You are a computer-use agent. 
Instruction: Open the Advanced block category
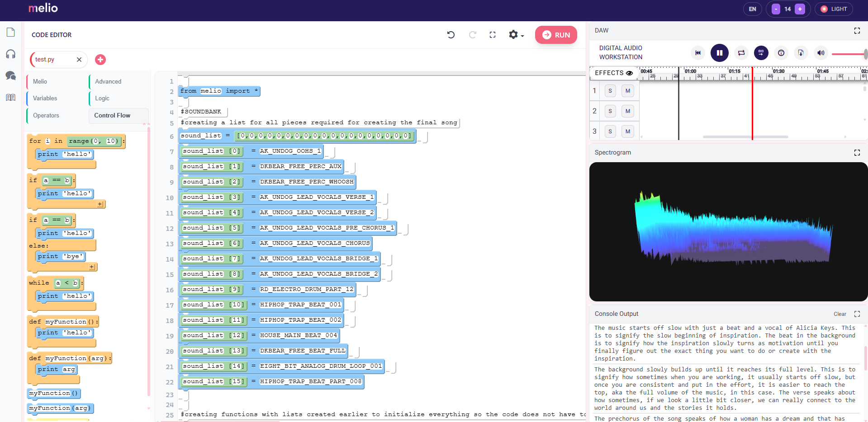108,82
